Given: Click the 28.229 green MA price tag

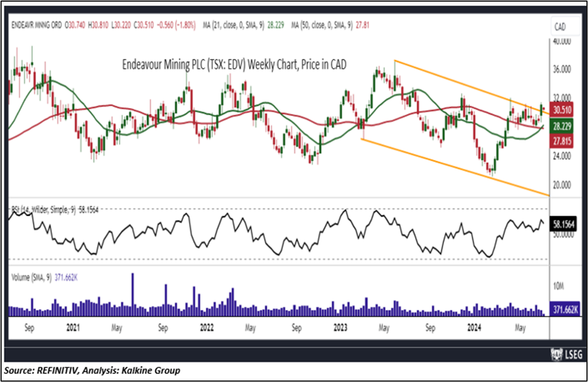Looking at the screenshot, I should [x=562, y=126].
